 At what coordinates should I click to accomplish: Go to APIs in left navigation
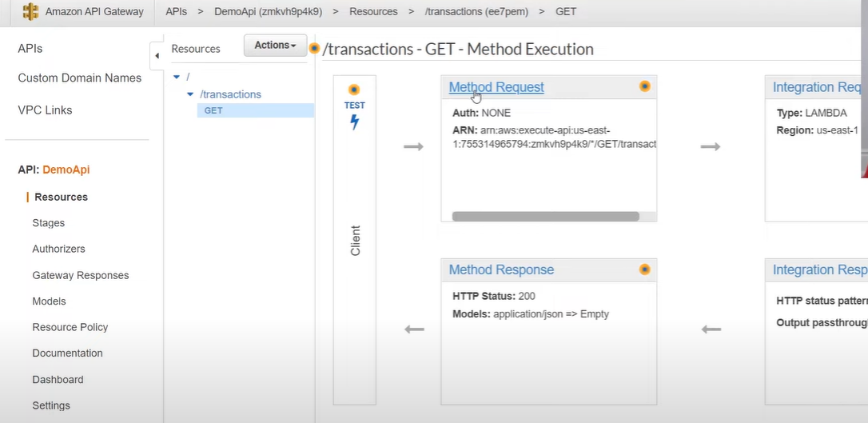coord(30,49)
